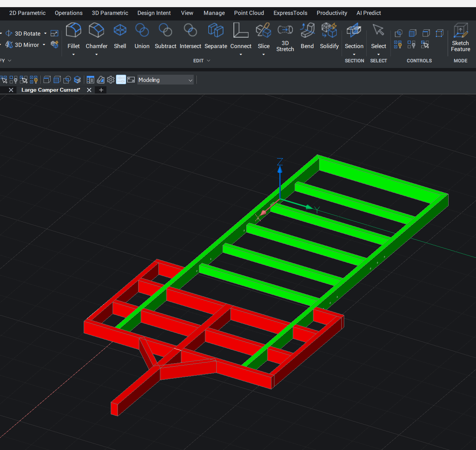
Task: Switch to the Design Intent tab
Action: coord(154,13)
